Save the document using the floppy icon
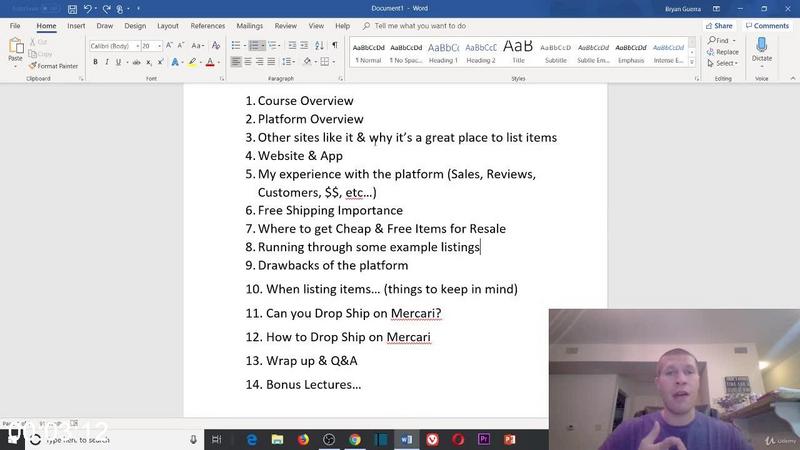 pyautogui.click(x=72, y=9)
